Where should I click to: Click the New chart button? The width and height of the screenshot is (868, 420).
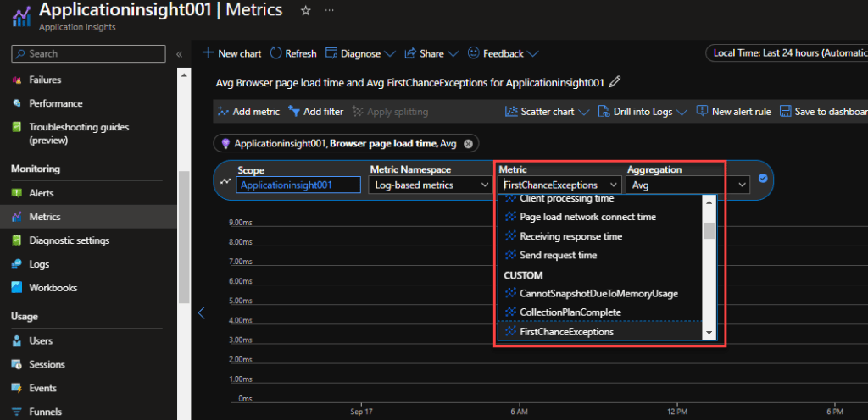point(231,53)
